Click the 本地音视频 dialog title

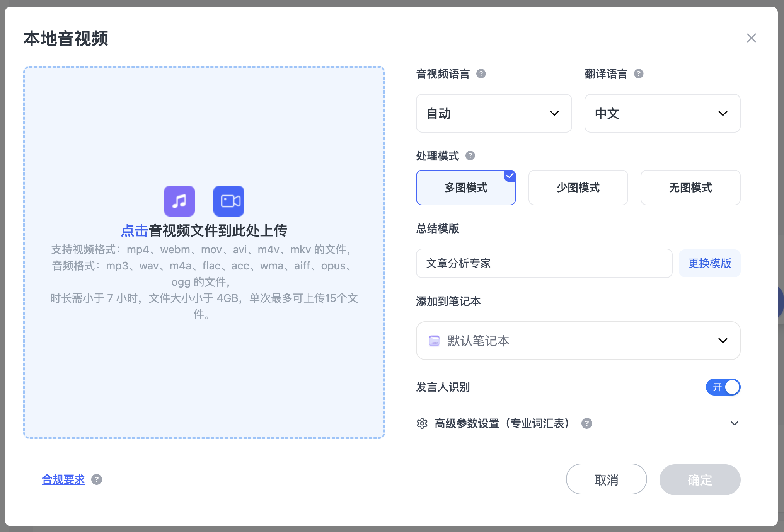pyautogui.click(x=66, y=39)
